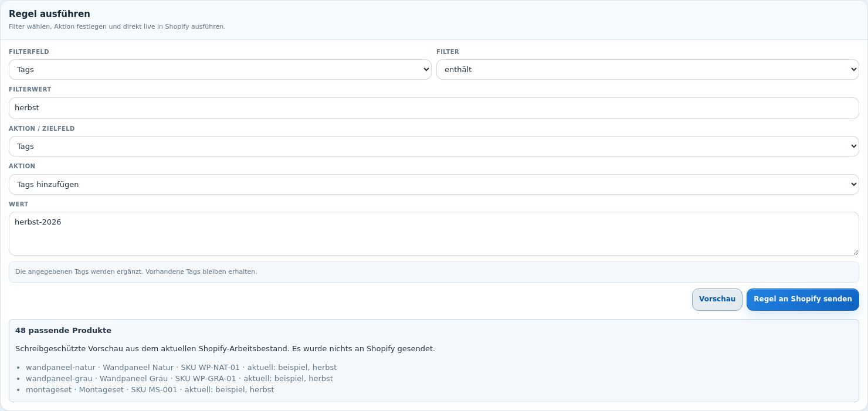Image resolution: width=868 pixels, height=411 pixels.
Task: Focus the Wert textarea with herbst-2026
Action: [434, 233]
